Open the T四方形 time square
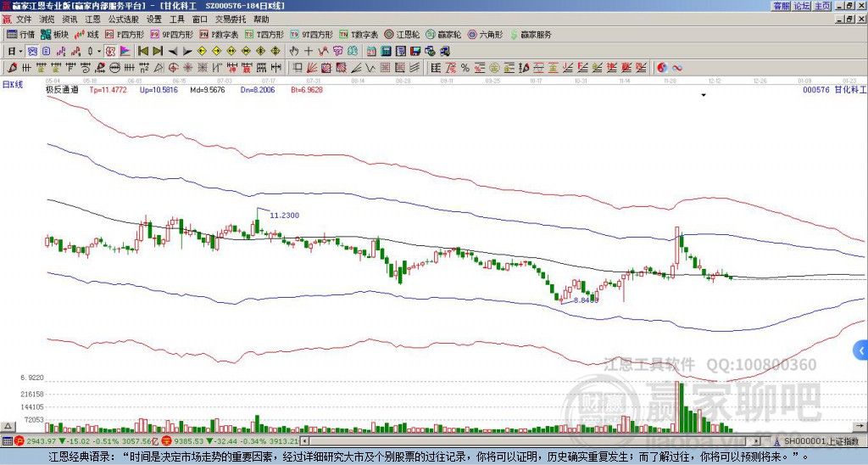Screen dimensions: 868x465 click(264, 35)
